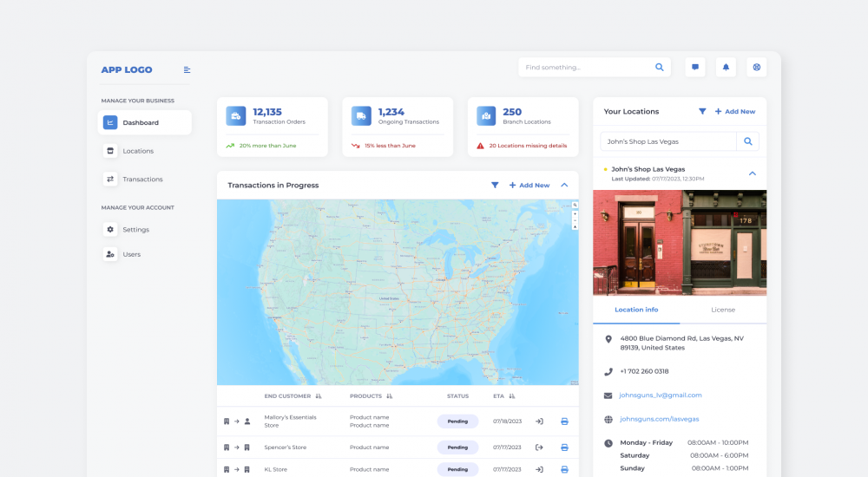
Task: Collapse the sidebar using the menu icon
Action: pyautogui.click(x=187, y=70)
